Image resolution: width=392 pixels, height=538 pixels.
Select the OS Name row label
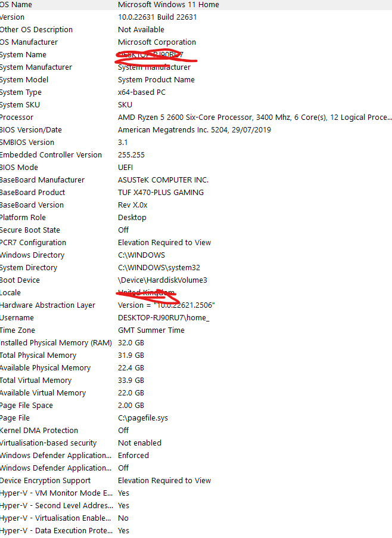pyautogui.click(x=15, y=5)
